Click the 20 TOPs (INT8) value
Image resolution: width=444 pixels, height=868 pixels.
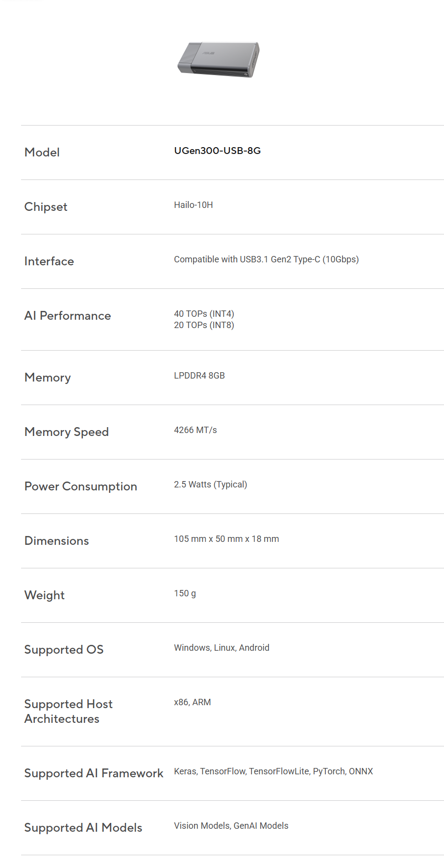click(204, 325)
